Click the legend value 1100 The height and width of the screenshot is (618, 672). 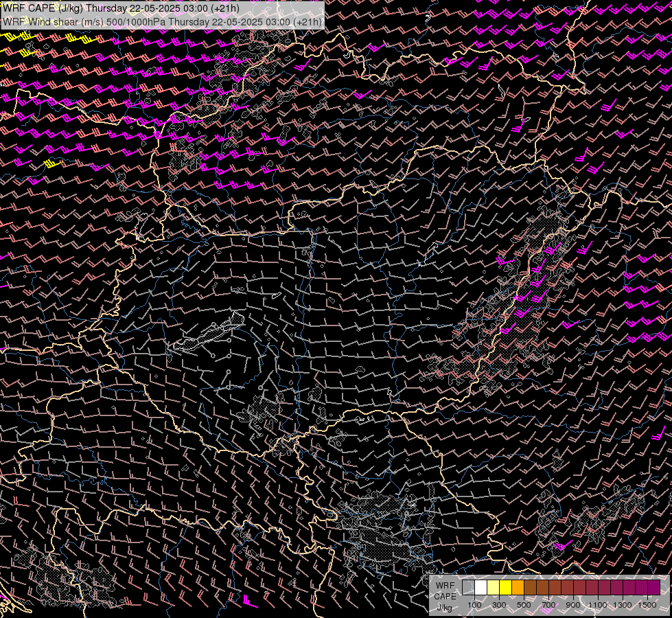pyautogui.click(x=597, y=605)
